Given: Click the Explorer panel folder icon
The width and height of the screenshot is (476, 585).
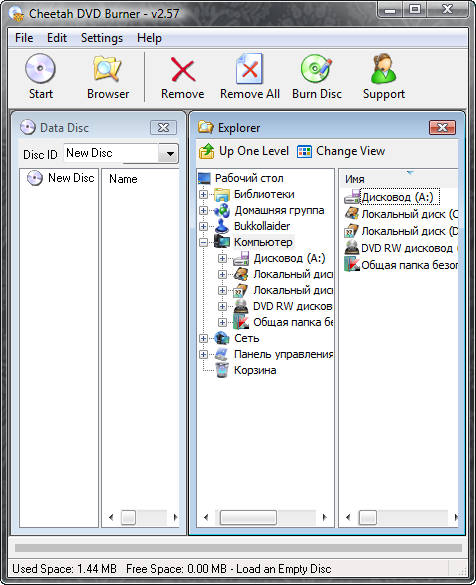Looking at the screenshot, I should 206,127.
